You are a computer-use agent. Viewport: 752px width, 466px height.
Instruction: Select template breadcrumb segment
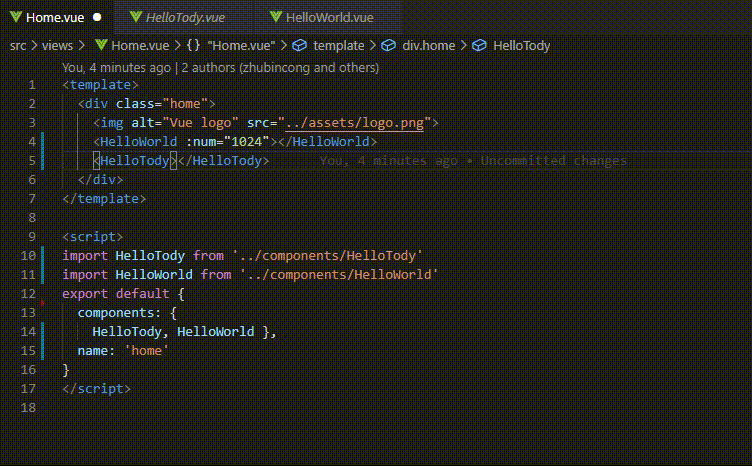tap(339, 46)
